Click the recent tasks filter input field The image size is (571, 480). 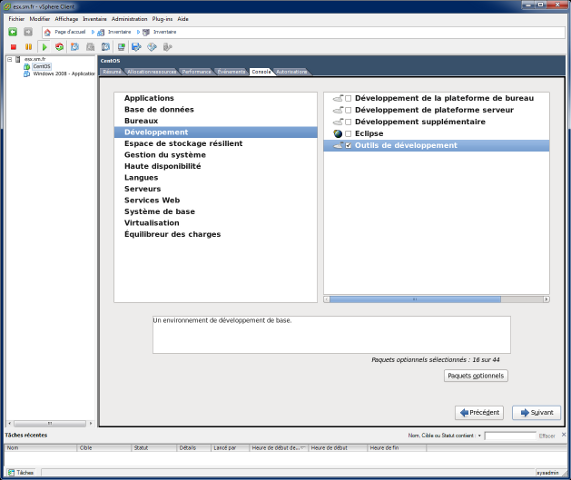click(x=510, y=436)
